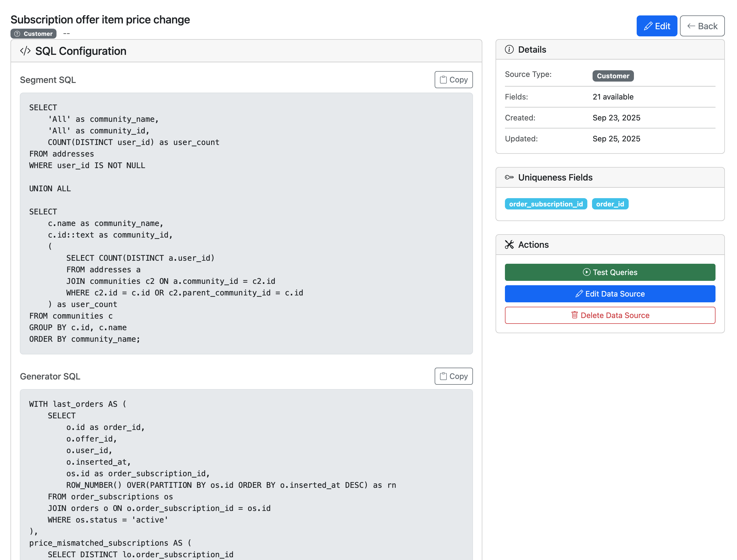The height and width of the screenshot is (560, 737).
Task: Copy the Segment SQL query
Action: (453, 80)
